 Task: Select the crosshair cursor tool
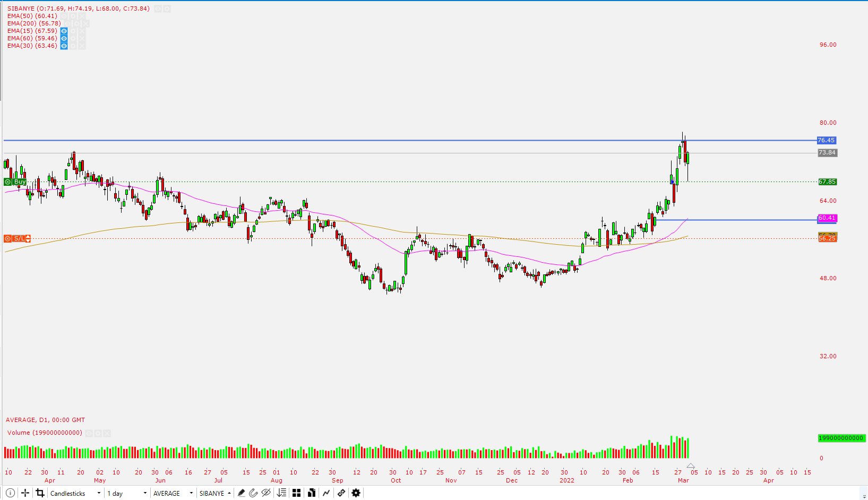25,493
